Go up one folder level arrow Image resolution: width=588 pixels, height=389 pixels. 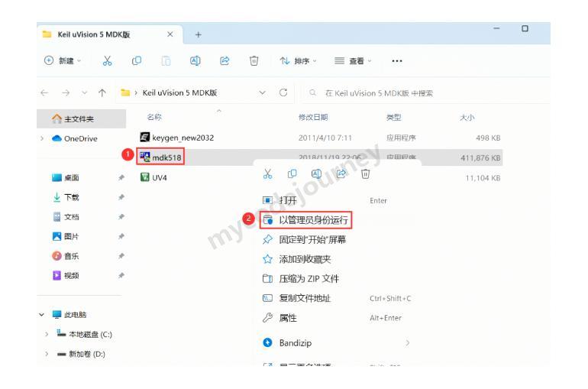[102, 92]
